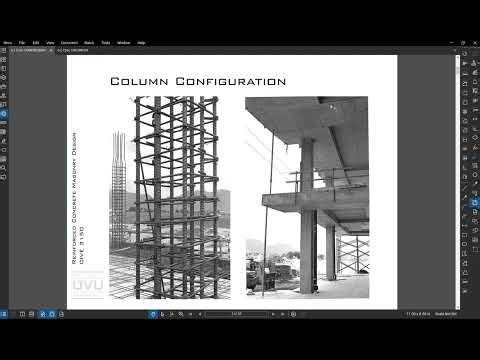
Task: Open the Batch menu
Action: [89, 43]
